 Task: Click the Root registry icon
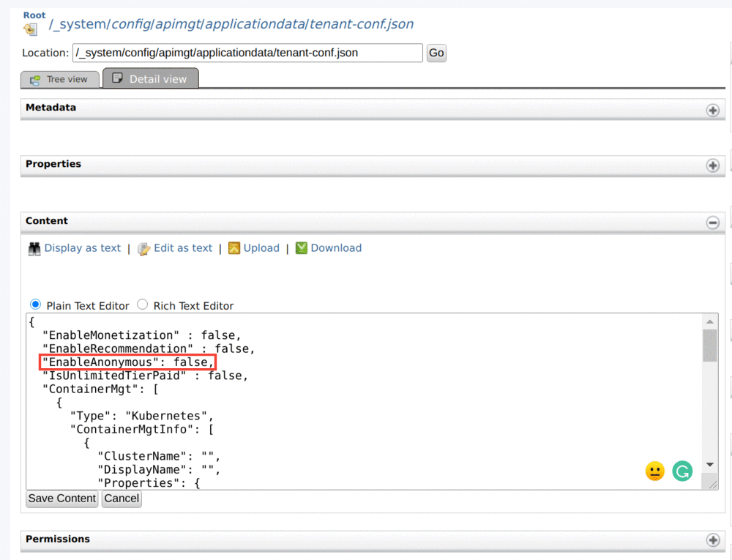[x=30, y=29]
